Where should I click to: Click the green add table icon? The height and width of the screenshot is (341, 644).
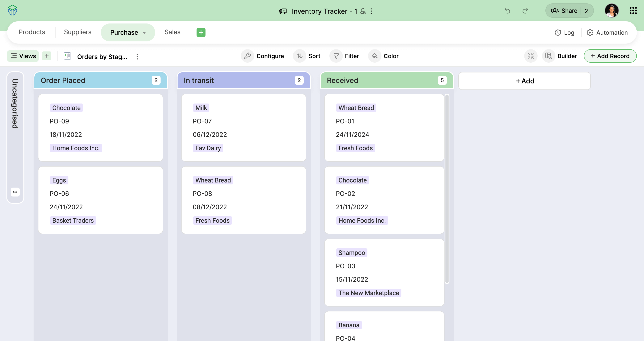pyautogui.click(x=201, y=32)
